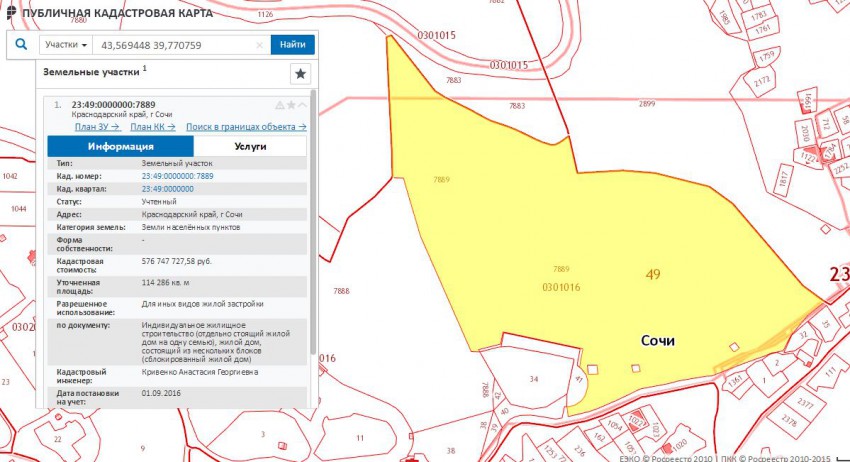Click the magnifier search icon
The width and height of the screenshot is (850, 462).
[21, 45]
